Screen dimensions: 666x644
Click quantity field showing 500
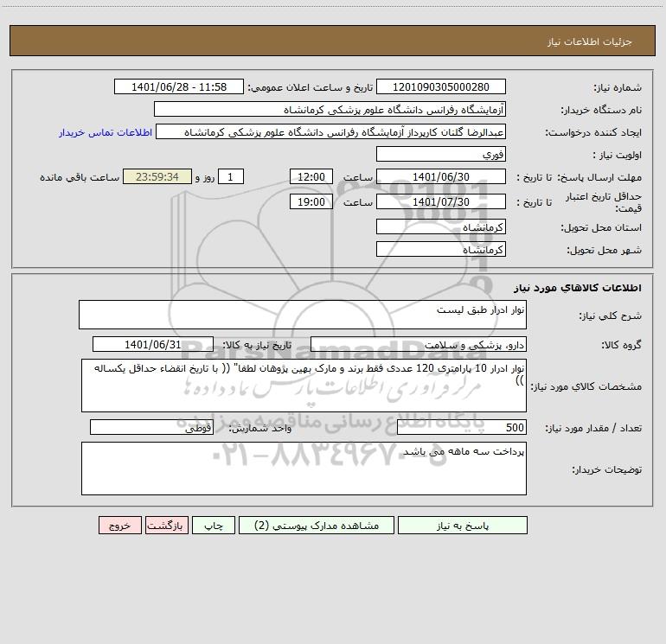[x=462, y=428]
